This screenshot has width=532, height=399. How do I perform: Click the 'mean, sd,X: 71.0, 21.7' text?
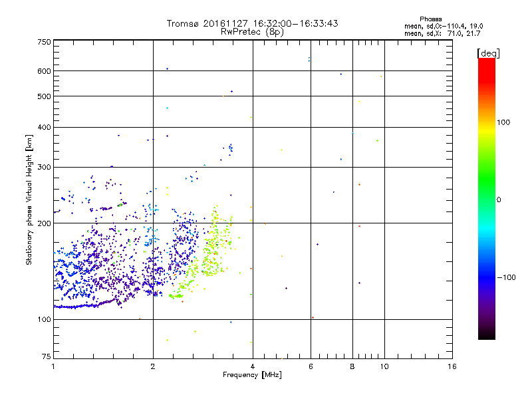coord(442,33)
